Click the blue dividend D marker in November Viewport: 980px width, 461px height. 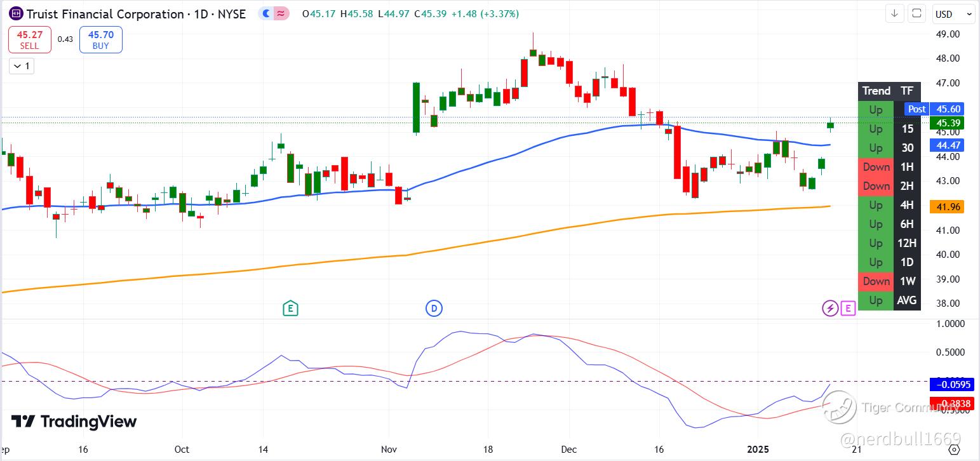[x=434, y=309]
